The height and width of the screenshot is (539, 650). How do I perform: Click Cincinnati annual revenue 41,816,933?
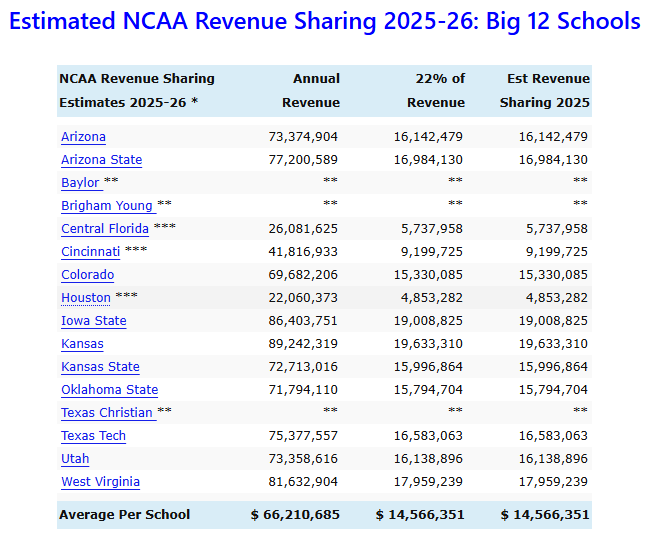point(303,252)
